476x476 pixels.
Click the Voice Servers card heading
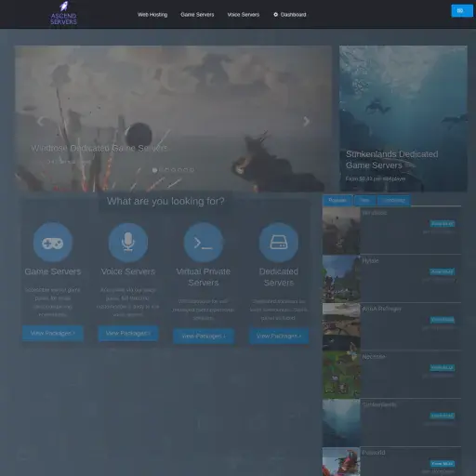tap(128, 271)
